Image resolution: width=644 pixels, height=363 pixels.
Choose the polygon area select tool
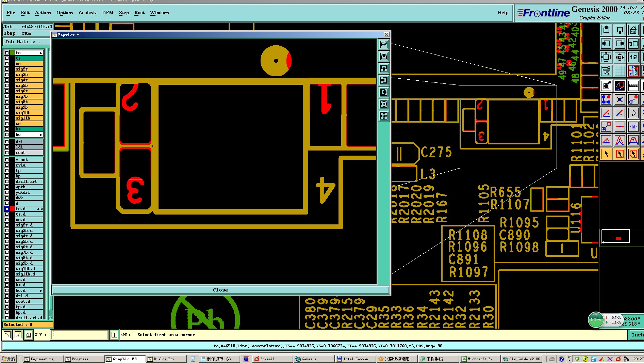coord(633,154)
